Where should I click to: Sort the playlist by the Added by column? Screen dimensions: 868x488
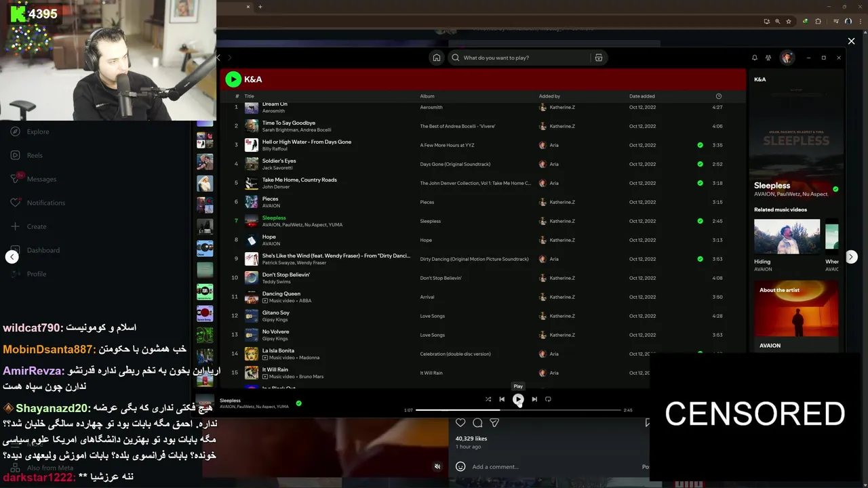click(549, 96)
